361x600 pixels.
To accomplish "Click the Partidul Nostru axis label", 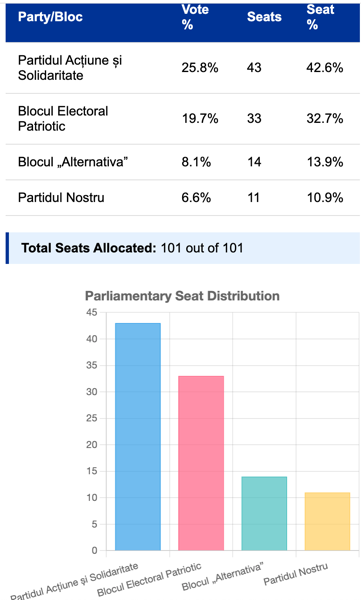I will (296, 574).
